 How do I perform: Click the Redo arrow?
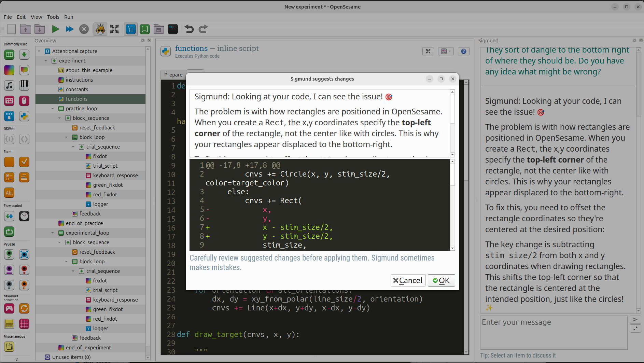(203, 29)
